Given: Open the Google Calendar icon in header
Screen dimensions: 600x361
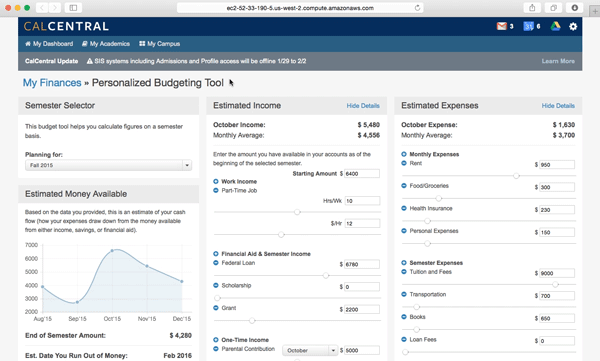Looking at the screenshot, I should (528, 26).
